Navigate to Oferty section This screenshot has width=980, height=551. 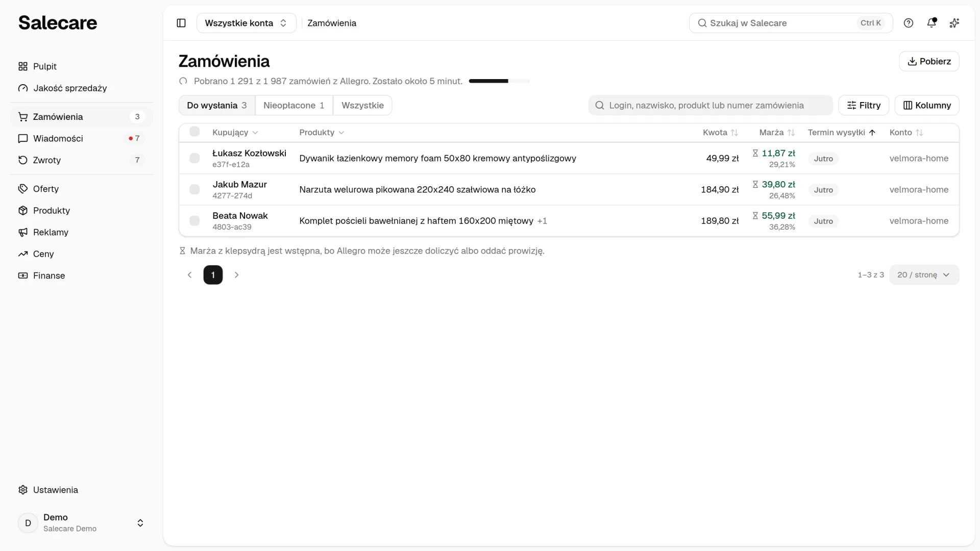point(82,189)
